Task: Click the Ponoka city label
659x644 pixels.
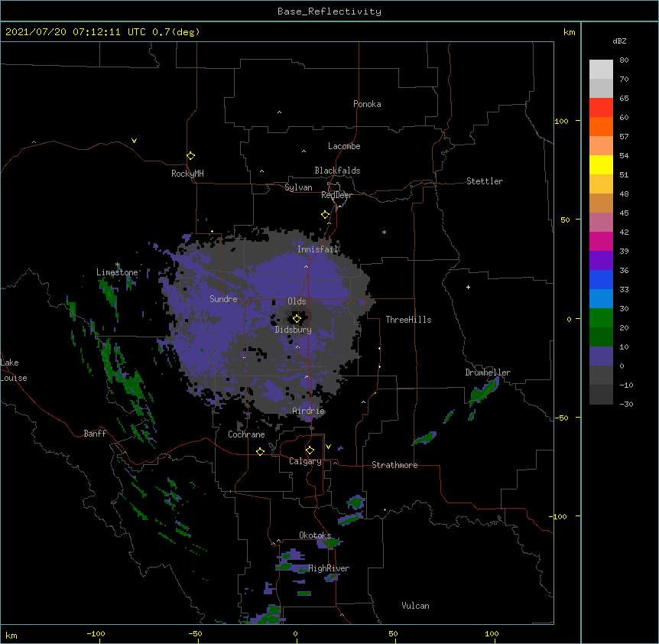Action: click(367, 104)
